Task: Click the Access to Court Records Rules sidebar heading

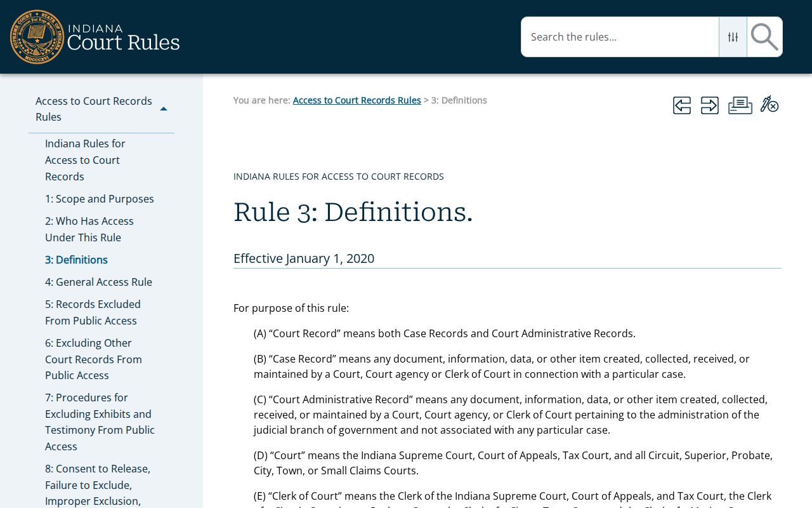Action: 94,109
